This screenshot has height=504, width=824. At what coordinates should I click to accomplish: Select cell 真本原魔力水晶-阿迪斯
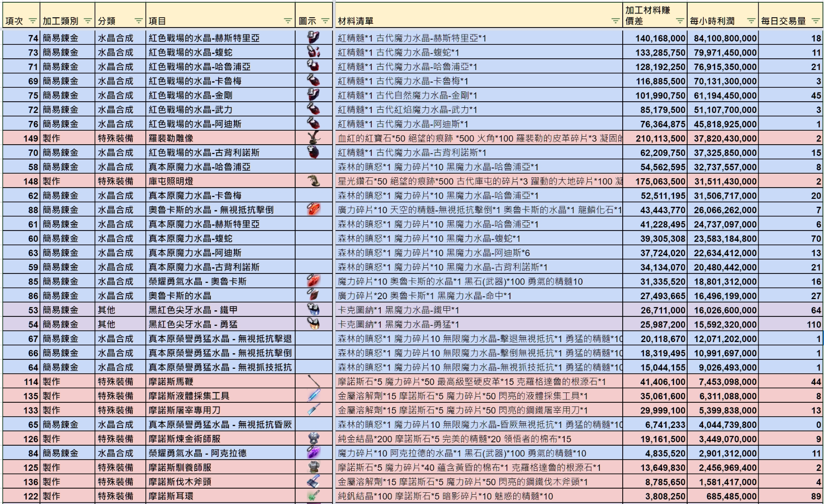(220, 252)
